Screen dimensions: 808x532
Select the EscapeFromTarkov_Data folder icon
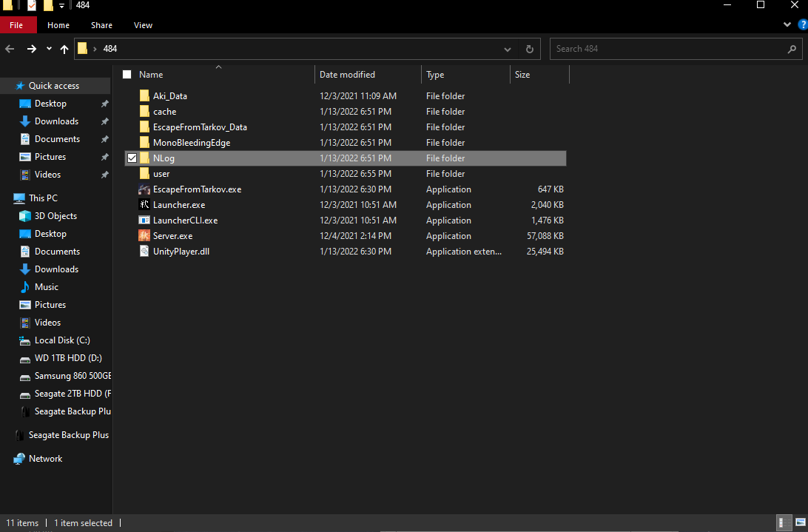(144, 127)
